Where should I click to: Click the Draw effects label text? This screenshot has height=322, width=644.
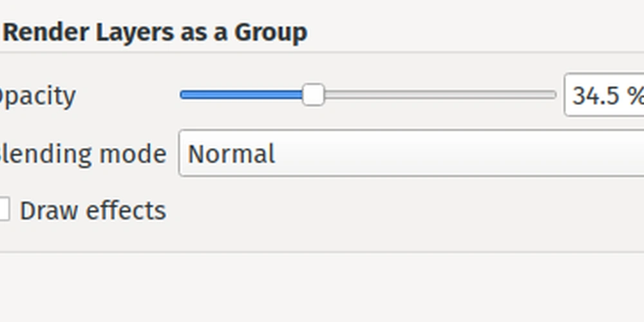[x=93, y=211]
